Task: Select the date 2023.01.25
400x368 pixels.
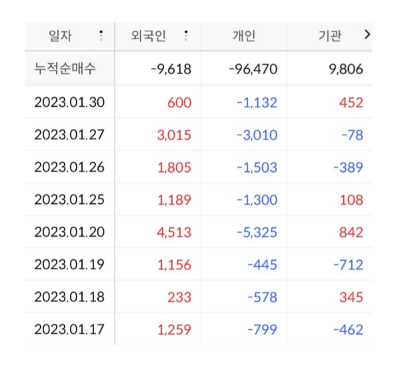Action: pyautogui.click(x=70, y=199)
